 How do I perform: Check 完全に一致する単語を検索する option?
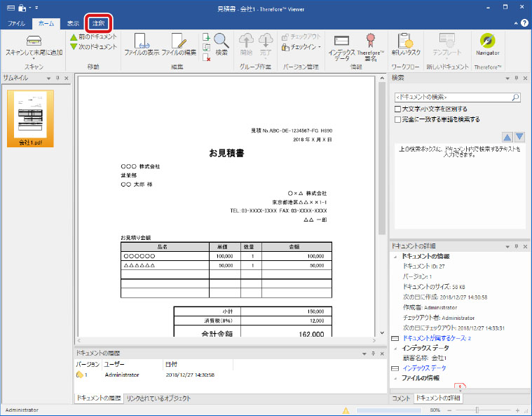click(x=398, y=120)
